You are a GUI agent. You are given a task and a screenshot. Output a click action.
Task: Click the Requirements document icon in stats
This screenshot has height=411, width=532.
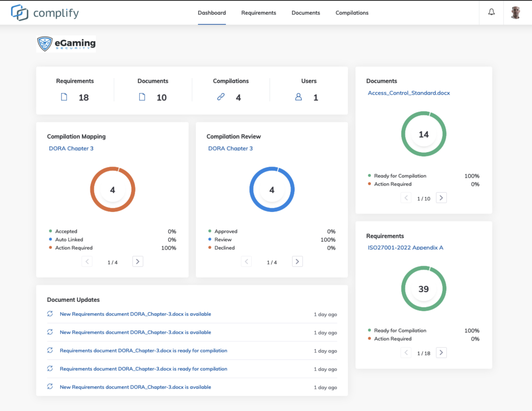[x=64, y=97]
